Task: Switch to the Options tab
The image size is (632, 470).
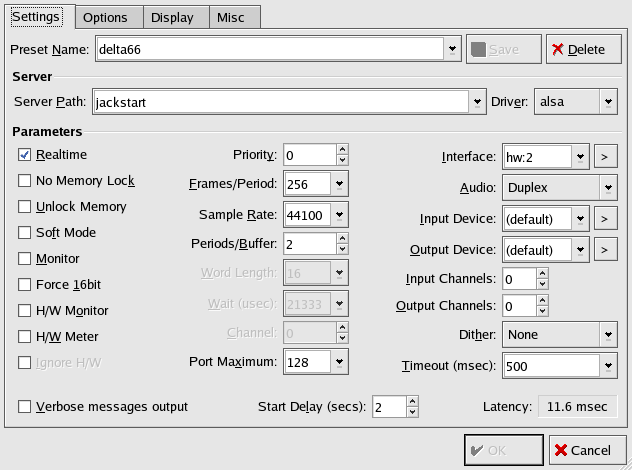Action: [x=105, y=17]
